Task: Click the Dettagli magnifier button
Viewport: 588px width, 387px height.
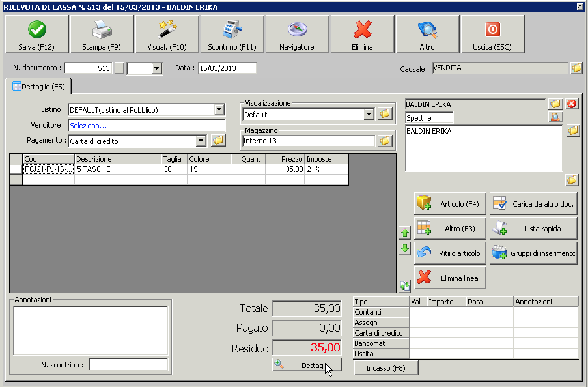Action: 307,365
